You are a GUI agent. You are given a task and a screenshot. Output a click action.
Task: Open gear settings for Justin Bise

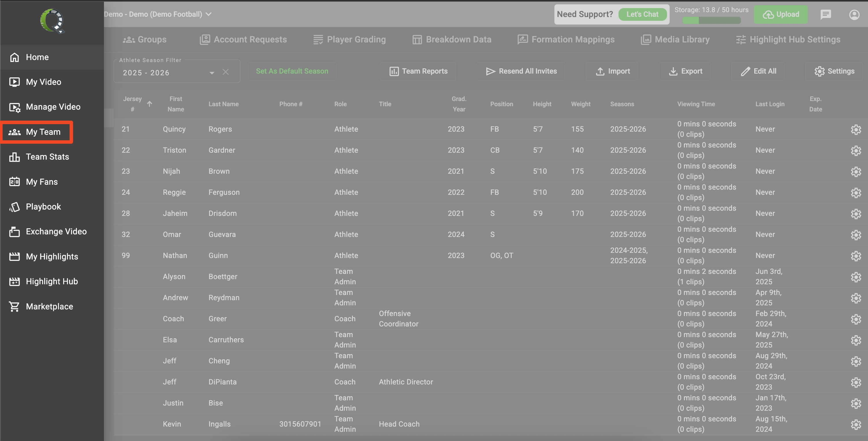856,403
